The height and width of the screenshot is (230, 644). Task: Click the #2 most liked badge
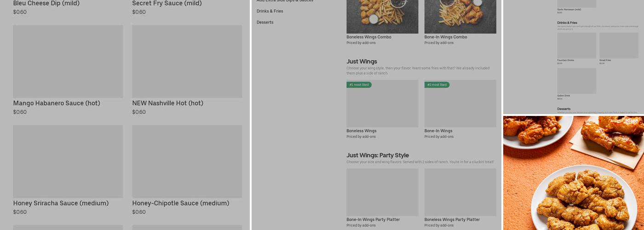[x=437, y=85]
